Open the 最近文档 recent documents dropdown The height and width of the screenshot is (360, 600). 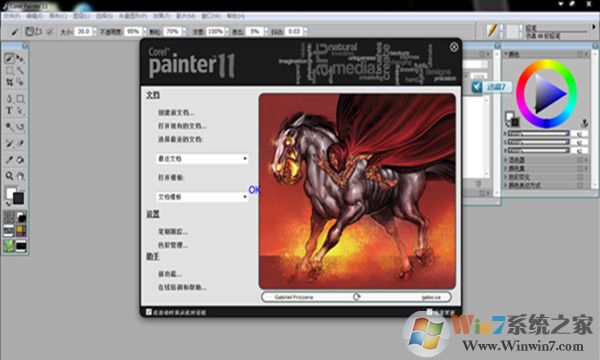(x=202, y=158)
